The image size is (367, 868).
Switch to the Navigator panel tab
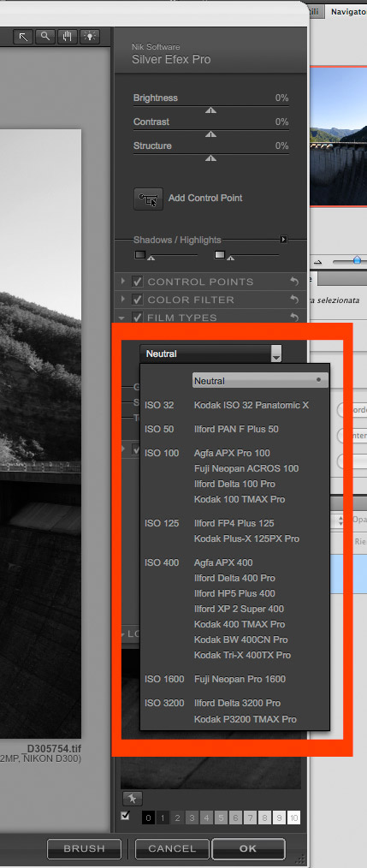tap(347, 11)
